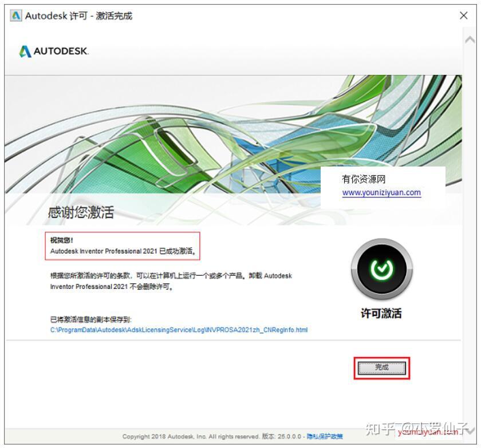Viewport: 481px width, 448px height.
Task: Click the window title Autodesk 许可 - 激活完成
Action: [78, 15]
